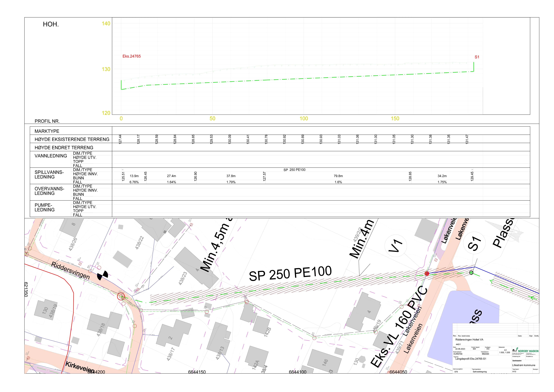Click the coordinate label '621350'

(x=26, y=289)
